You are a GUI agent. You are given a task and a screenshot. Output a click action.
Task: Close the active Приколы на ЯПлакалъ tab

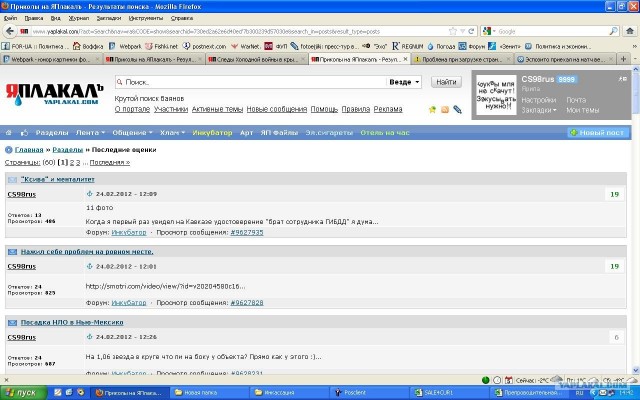pos(405,59)
